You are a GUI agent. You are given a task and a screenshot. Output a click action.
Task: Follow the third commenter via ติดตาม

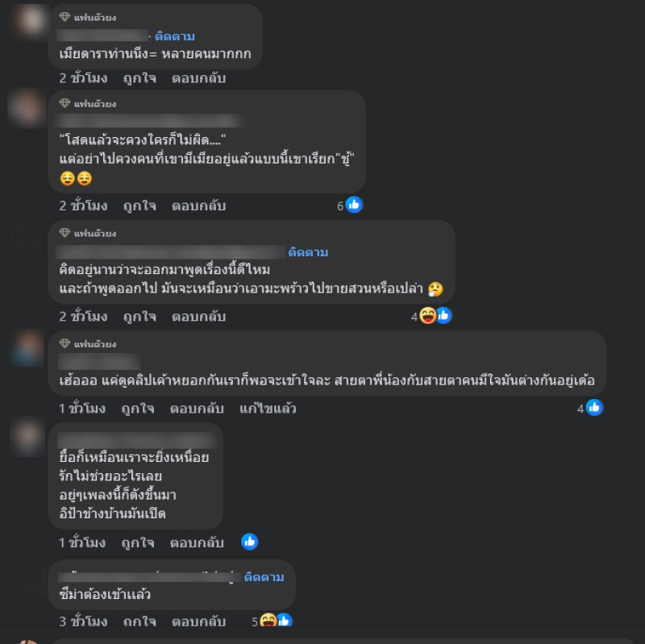pyautogui.click(x=308, y=252)
